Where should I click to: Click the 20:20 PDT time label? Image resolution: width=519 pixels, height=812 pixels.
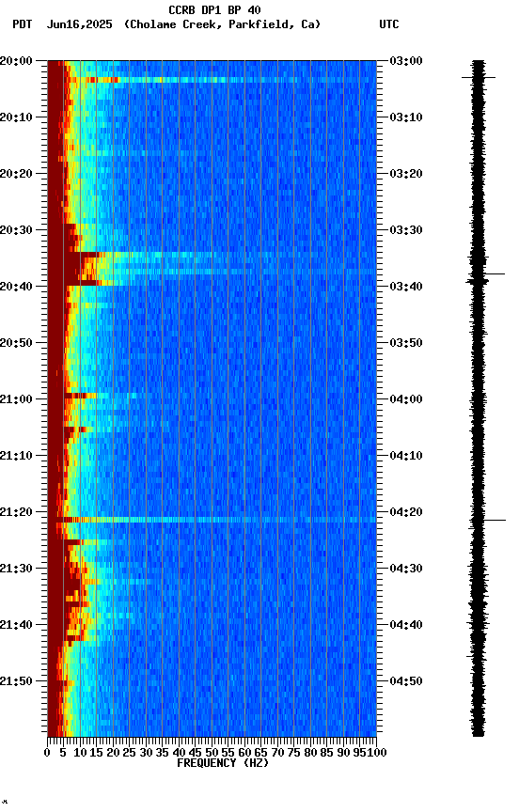coord(16,174)
